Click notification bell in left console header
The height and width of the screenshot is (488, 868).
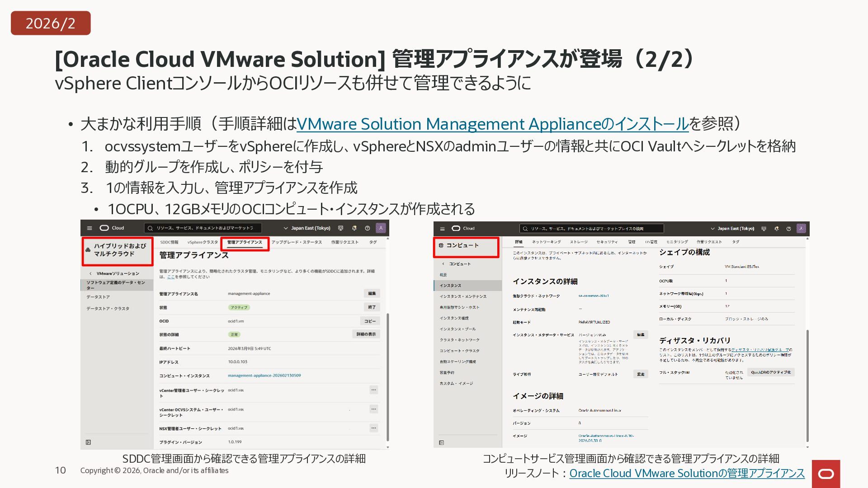click(x=354, y=228)
